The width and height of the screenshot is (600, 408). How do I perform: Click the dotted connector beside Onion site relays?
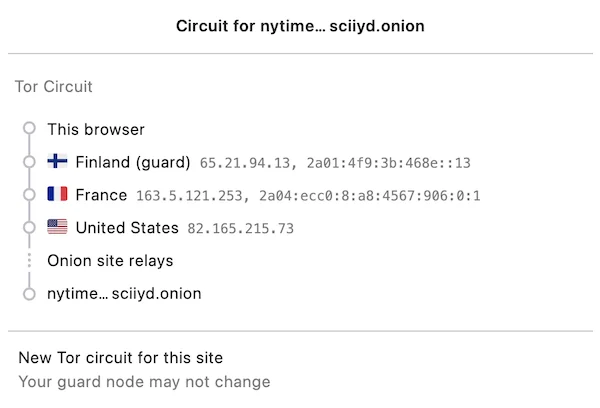click(x=29, y=261)
